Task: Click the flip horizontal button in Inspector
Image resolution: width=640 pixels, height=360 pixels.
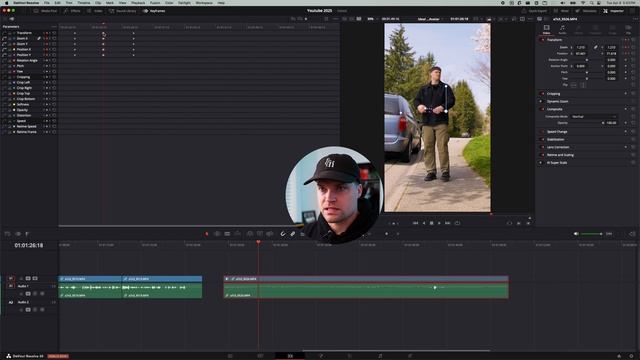Action: pos(574,85)
